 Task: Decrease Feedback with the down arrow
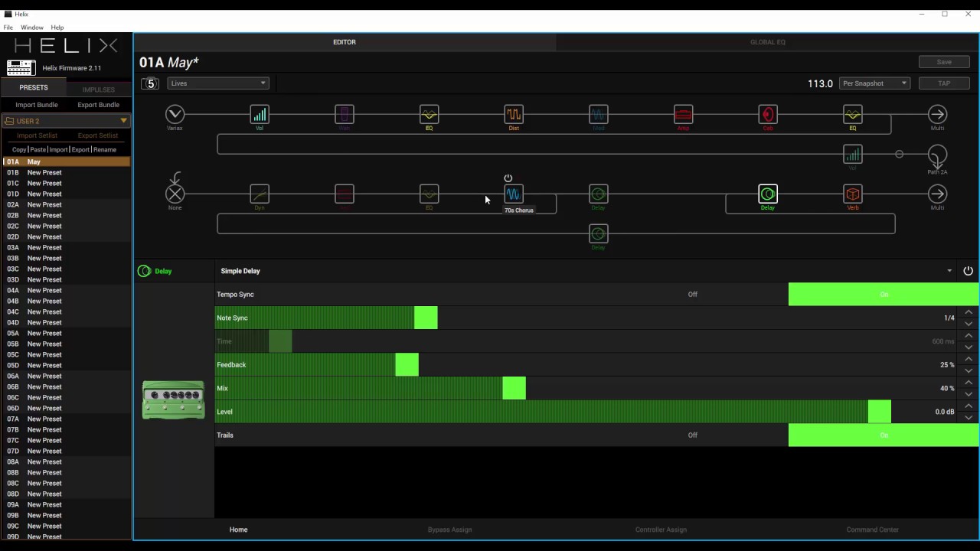969,371
